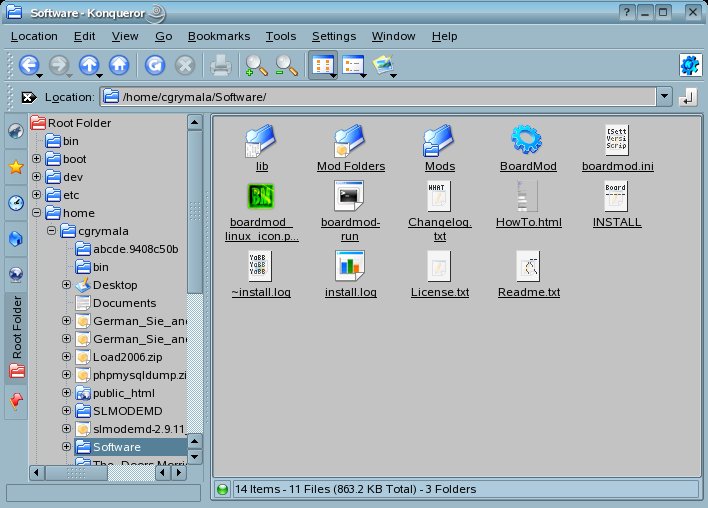Open the lib folder

point(261,148)
